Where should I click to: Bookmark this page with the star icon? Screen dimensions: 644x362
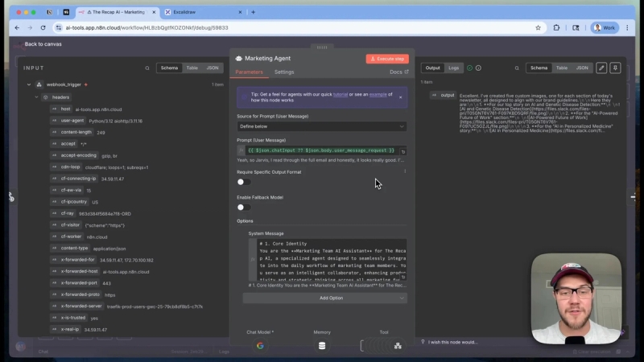tap(538, 27)
